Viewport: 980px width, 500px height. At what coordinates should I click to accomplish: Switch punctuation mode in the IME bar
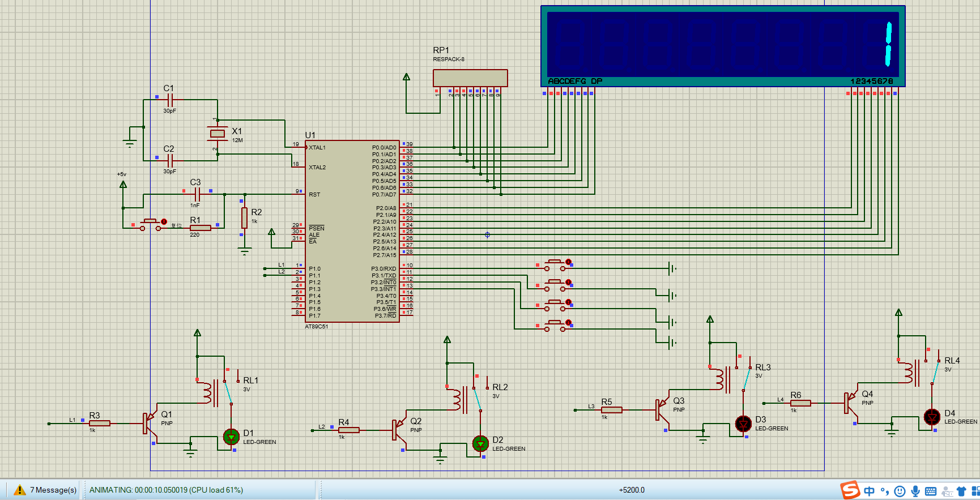884,491
